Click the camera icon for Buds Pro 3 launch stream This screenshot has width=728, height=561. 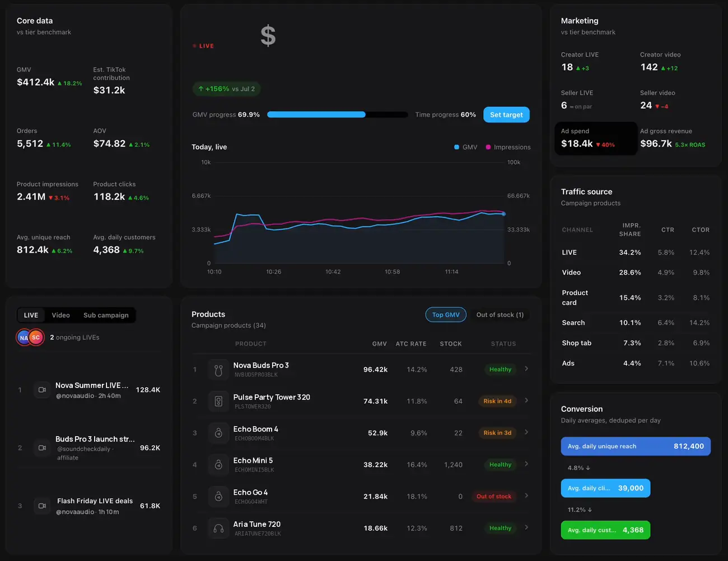pos(42,448)
